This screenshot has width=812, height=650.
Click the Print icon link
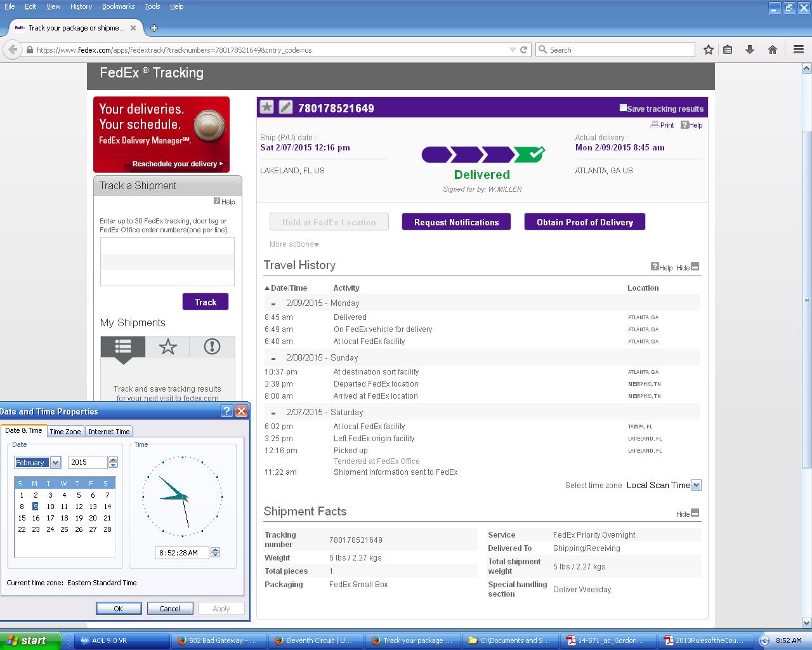[x=662, y=125]
